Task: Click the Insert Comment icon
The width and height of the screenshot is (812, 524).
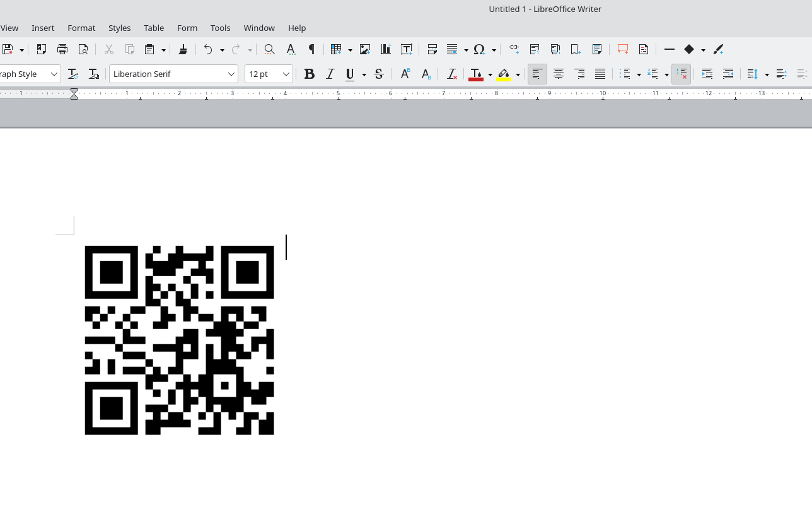Action: tap(623, 49)
